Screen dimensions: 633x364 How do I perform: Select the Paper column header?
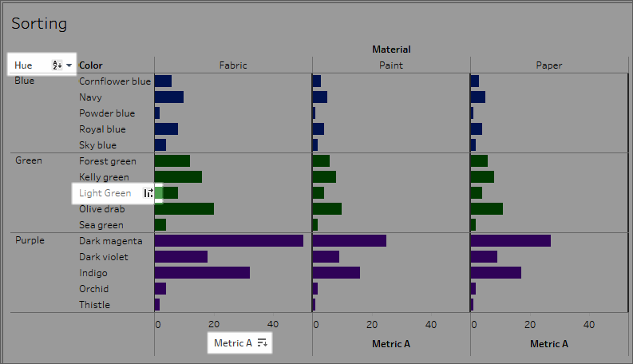click(549, 65)
